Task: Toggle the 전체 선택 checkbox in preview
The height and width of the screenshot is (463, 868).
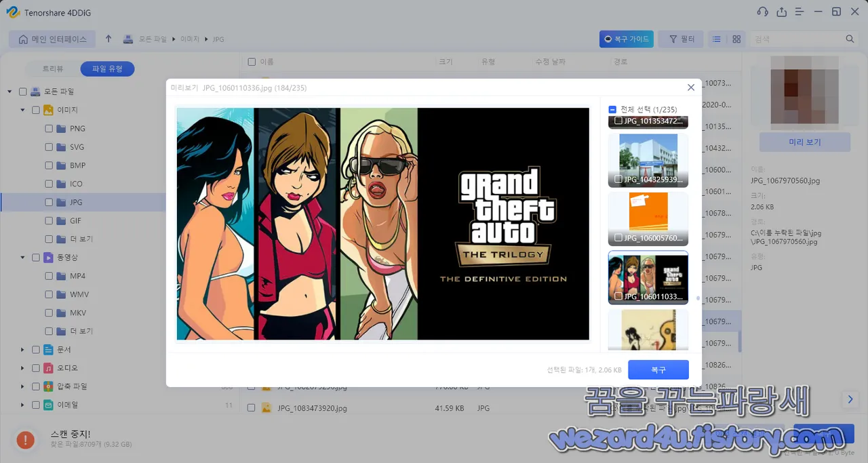Action: pos(612,109)
